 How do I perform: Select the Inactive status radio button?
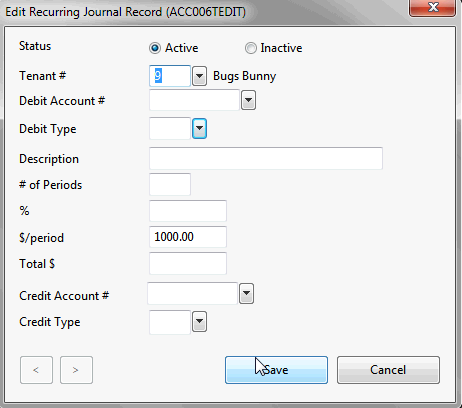coord(251,48)
